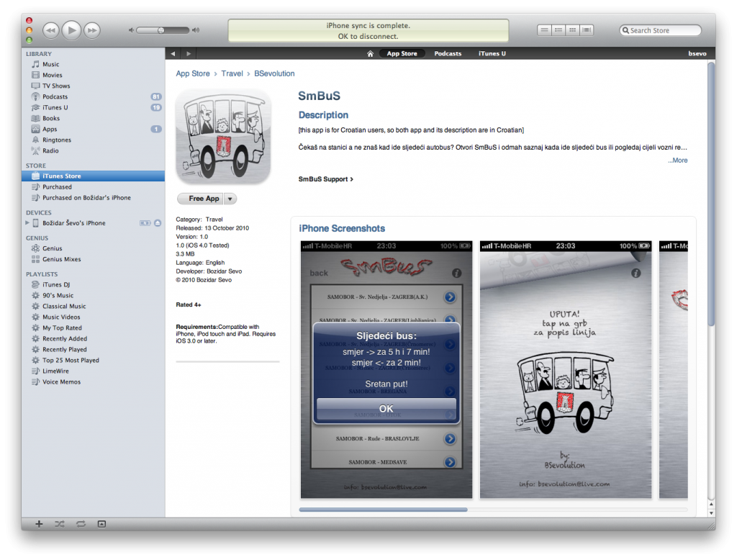The height and width of the screenshot is (560, 737).
Task: Switch to grid view button
Action: (x=572, y=30)
